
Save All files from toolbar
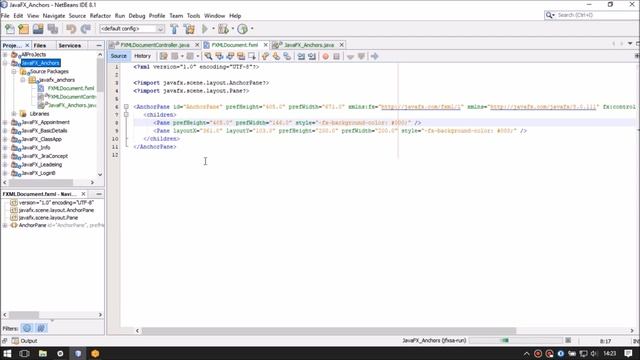tap(53, 29)
